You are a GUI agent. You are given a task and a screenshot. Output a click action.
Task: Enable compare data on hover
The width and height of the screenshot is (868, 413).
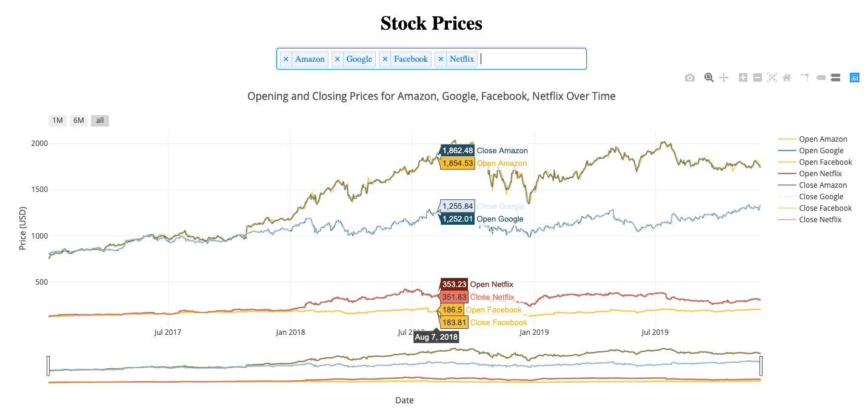tap(835, 78)
